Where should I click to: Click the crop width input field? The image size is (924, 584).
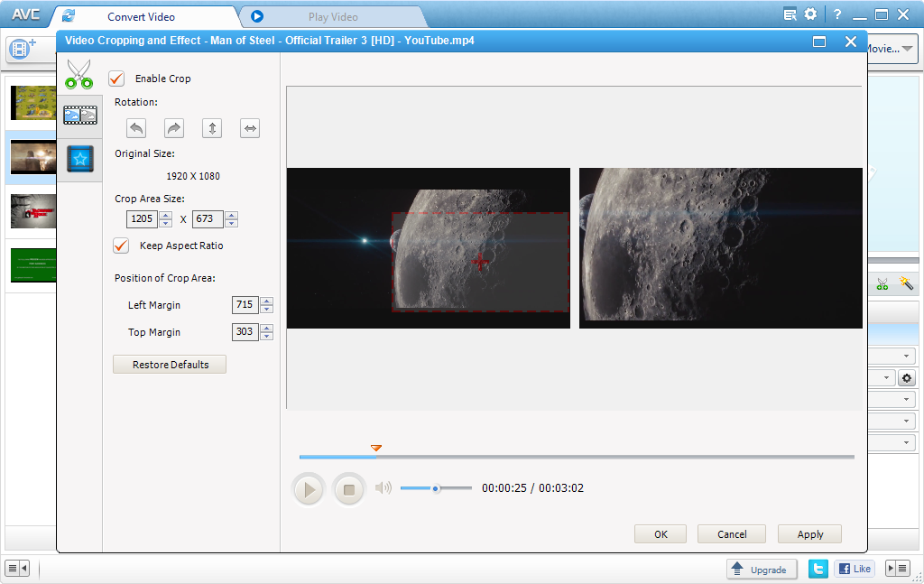(x=142, y=219)
